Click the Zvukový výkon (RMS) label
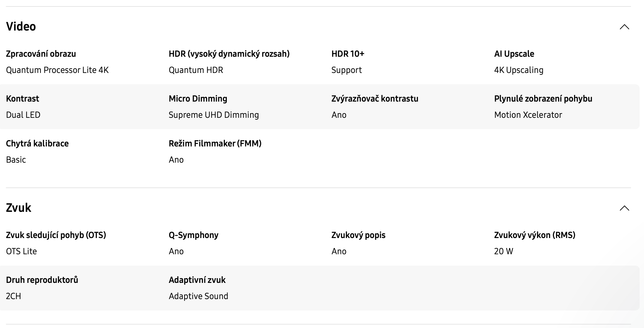 tap(535, 235)
